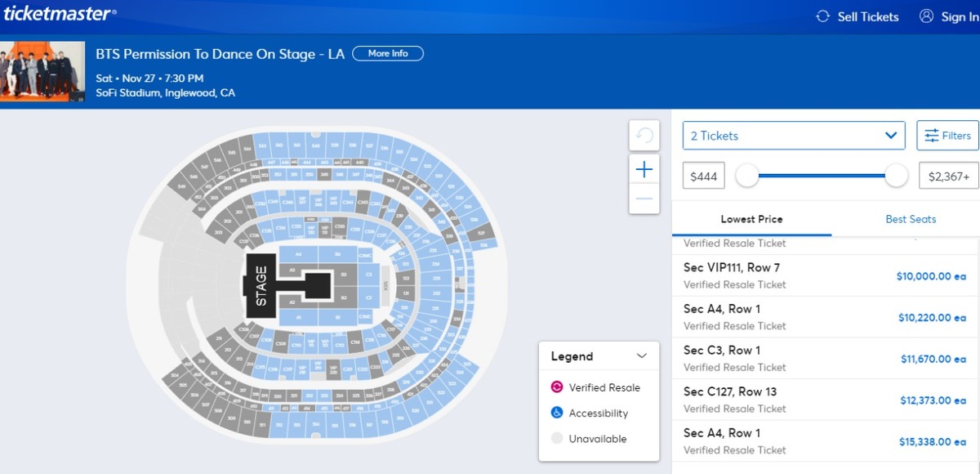This screenshot has height=474, width=980.
Task: Click the Sell Tickets refresh icon
Action: (x=823, y=16)
